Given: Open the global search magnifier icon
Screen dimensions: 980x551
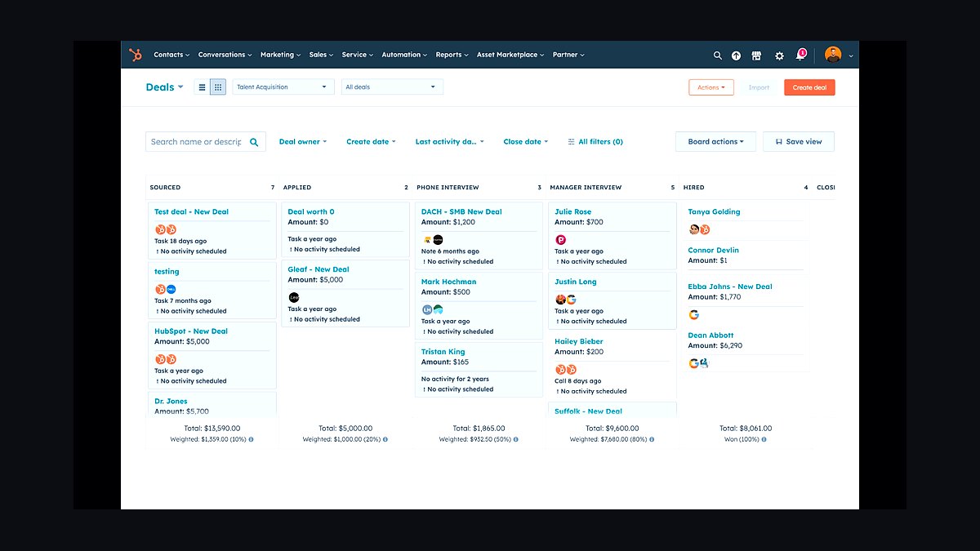Looking at the screenshot, I should point(717,56).
